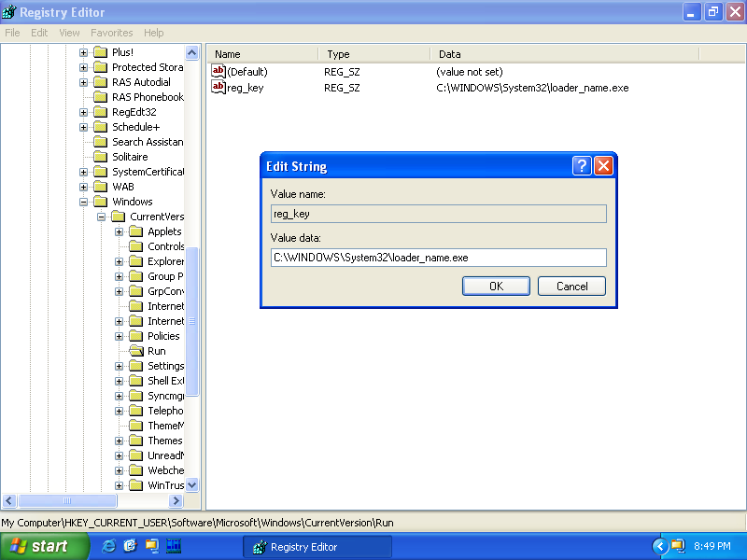The width and height of the screenshot is (747, 560).
Task: Open the Edit menu
Action: (x=39, y=33)
